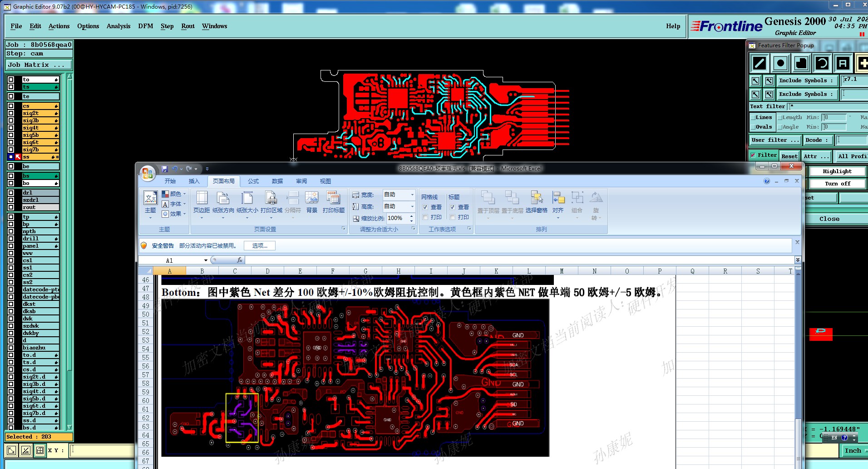
Task: Expand the 效果 (Effects) theme dropdown
Action: (184, 214)
